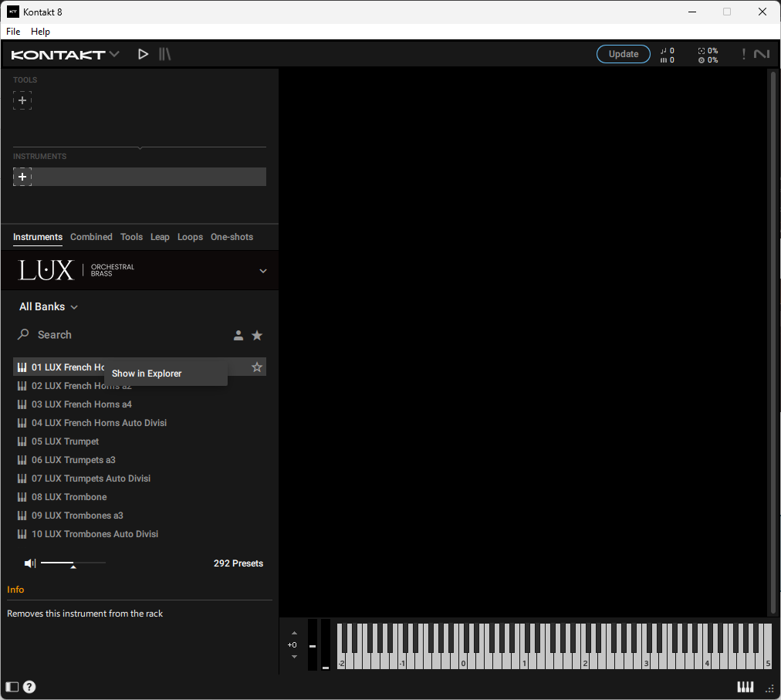Adjust the preview volume slider
Image resolution: width=781 pixels, height=700 pixels.
coord(73,563)
